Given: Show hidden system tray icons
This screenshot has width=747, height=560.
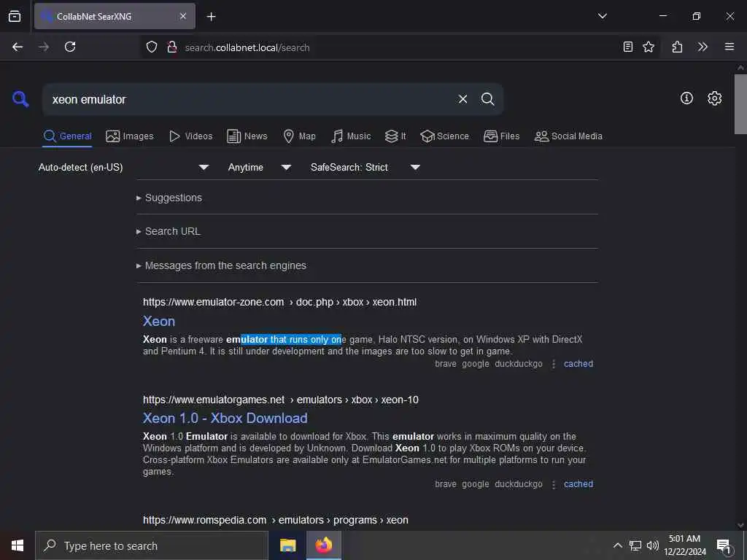Looking at the screenshot, I should click(617, 545).
